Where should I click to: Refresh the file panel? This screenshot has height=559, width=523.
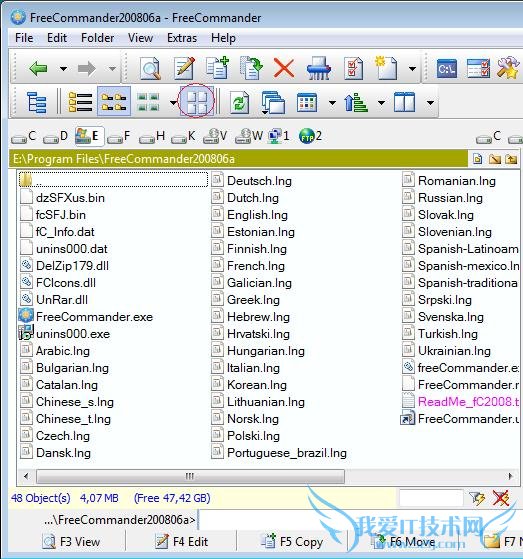(239, 103)
